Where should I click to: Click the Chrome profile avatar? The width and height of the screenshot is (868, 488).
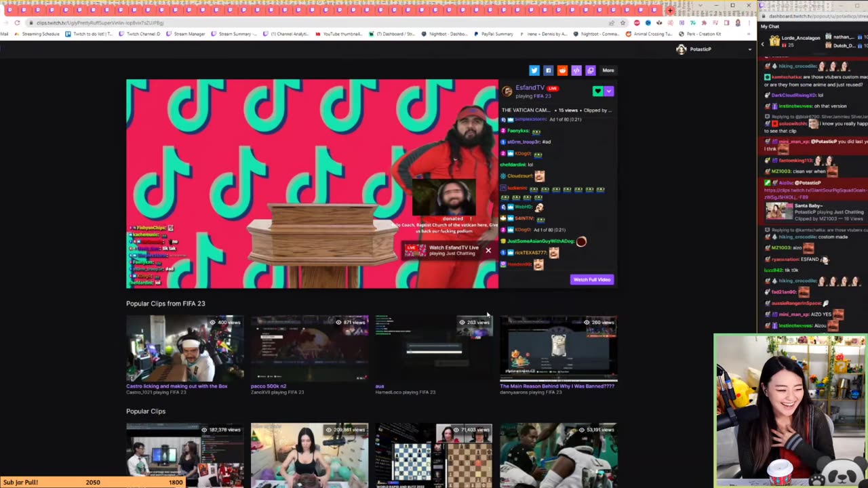pyautogui.click(x=738, y=23)
